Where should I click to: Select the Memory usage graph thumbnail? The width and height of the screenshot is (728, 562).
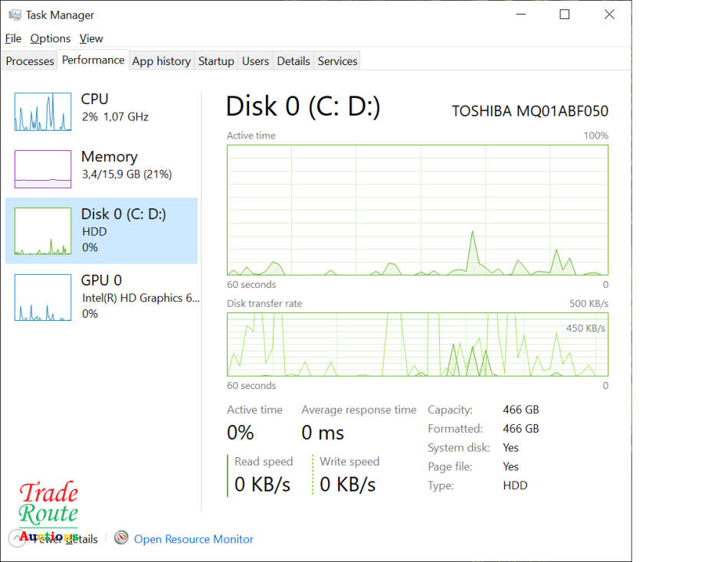pyautogui.click(x=43, y=169)
